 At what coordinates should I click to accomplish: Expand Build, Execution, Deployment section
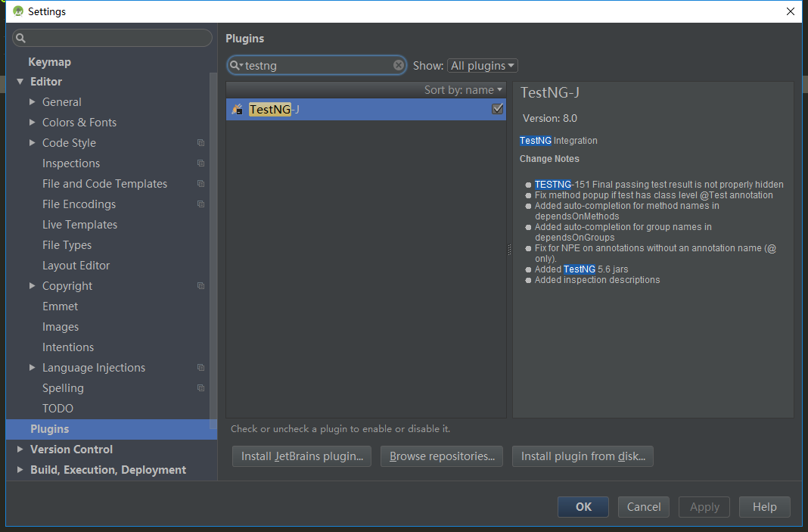[x=20, y=470]
